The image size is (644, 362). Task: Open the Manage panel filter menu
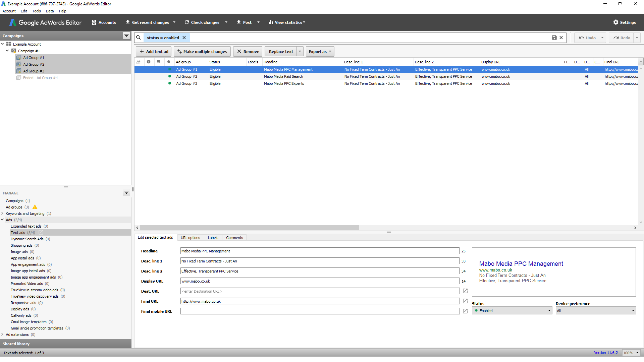[x=126, y=192]
